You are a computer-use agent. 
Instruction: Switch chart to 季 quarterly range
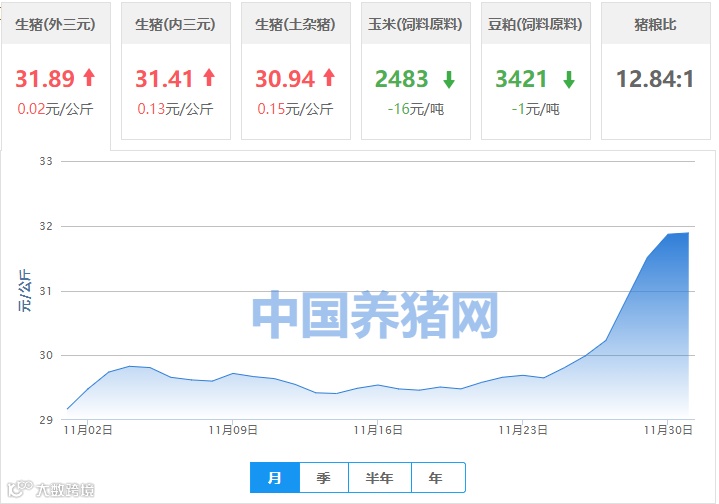coord(324,478)
